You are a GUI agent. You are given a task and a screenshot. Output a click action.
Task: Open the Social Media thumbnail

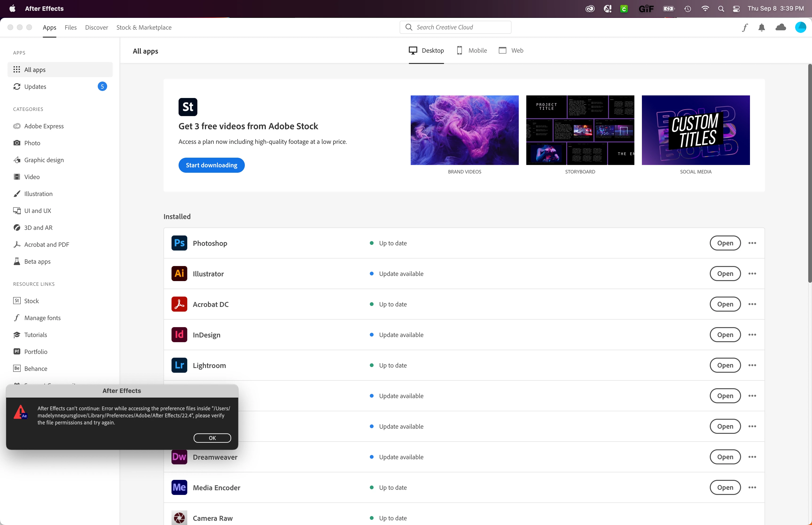click(695, 130)
